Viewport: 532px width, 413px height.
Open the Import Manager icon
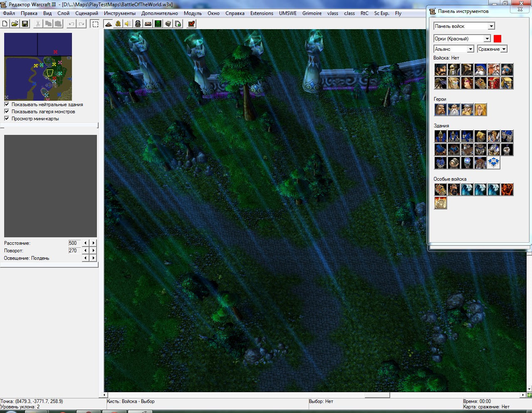[178, 24]
